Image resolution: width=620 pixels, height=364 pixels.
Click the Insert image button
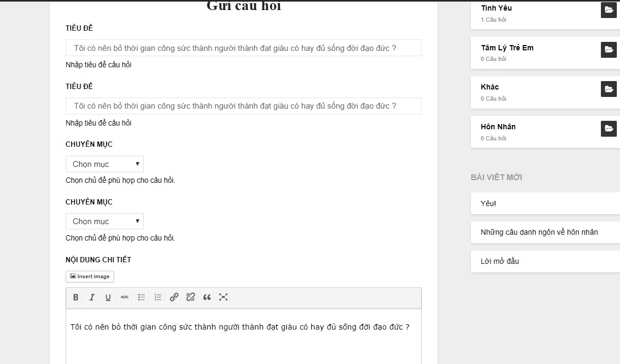click(x=90, y=277)
